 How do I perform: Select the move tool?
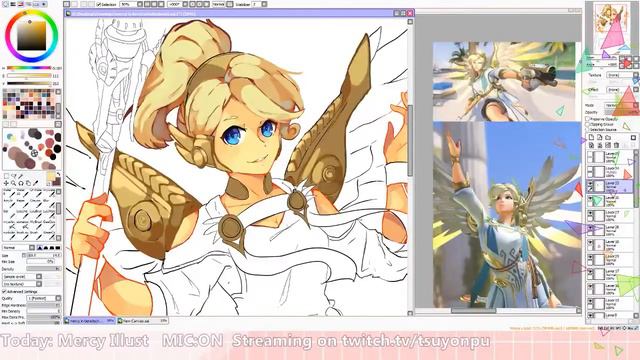coord(6,183)
